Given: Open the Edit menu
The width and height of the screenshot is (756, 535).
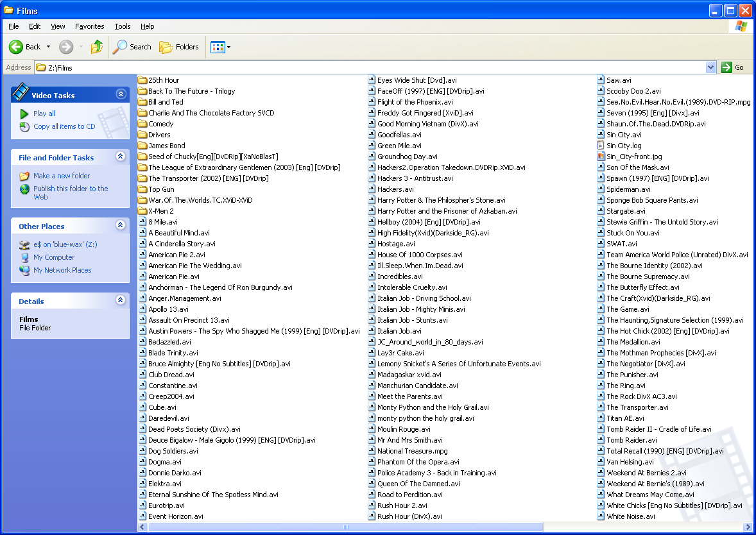Looking at the screenshot, I should (35, 26).
